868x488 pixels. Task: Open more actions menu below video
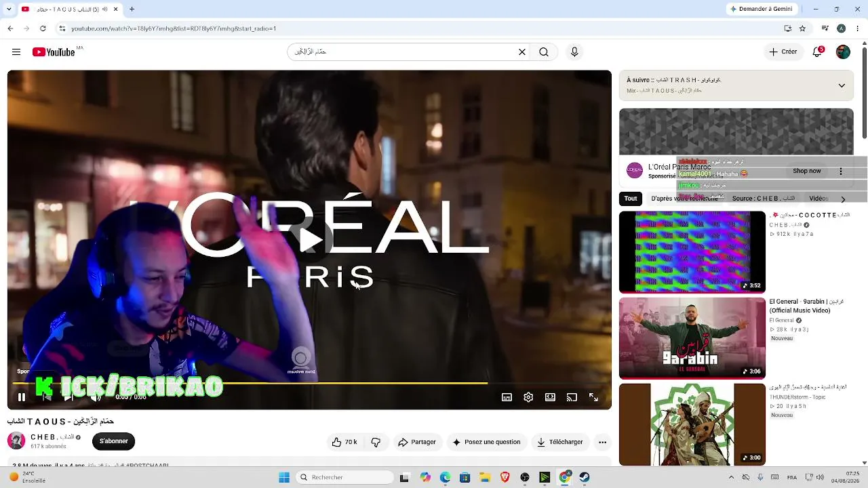(602, 442)
